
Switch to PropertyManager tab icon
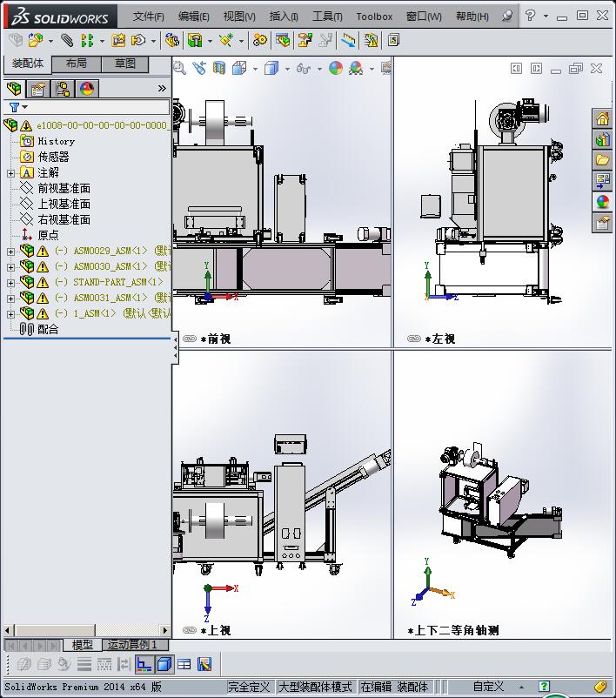[x=38, y=89]
